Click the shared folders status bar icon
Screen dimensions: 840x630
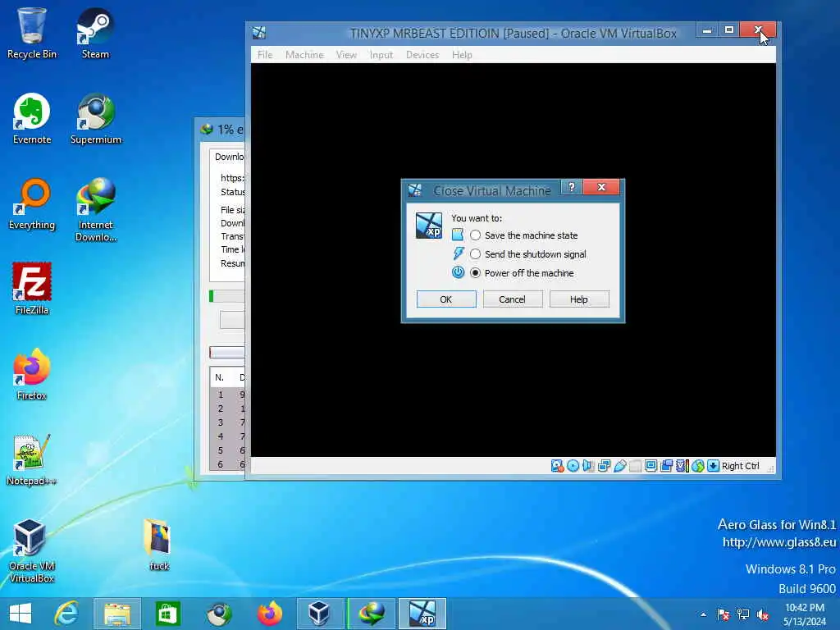(x=636, y=466)
